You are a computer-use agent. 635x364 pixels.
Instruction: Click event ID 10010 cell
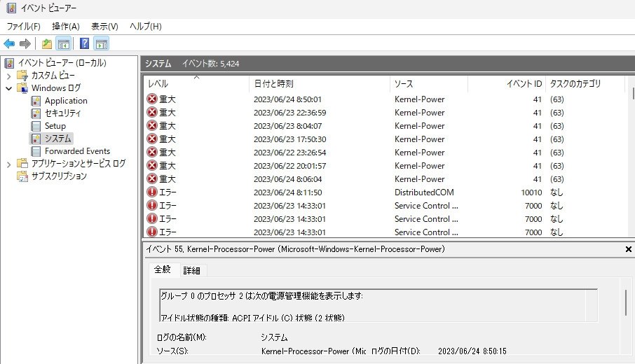pos(531,192)
